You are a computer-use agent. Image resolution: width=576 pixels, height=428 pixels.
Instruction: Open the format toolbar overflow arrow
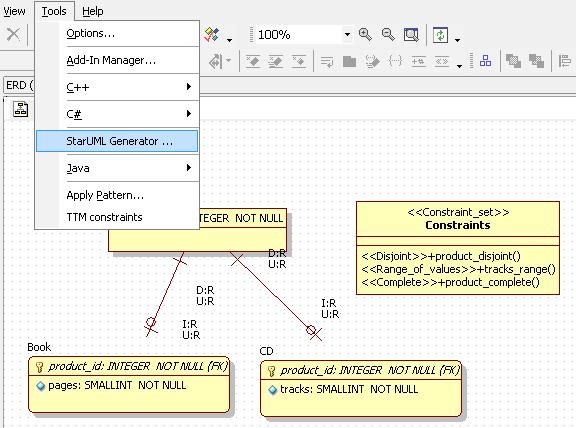(459, 66)
